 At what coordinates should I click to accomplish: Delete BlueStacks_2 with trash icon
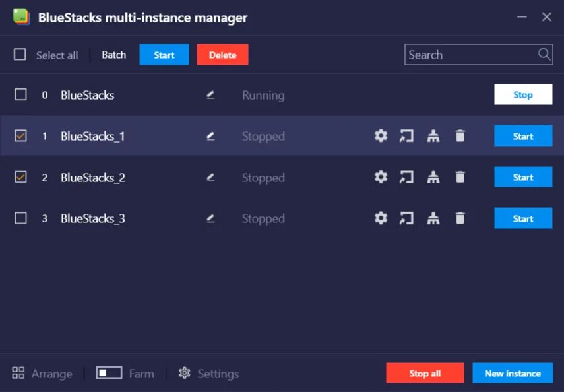coord(460,177)
